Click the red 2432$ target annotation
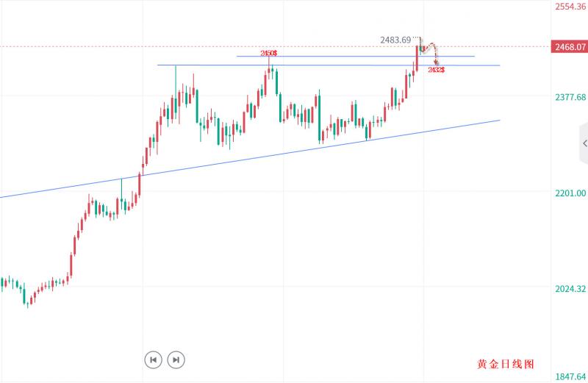Viewport: 588px width, 383px height. pyautogui.click(x=436, y=70)
